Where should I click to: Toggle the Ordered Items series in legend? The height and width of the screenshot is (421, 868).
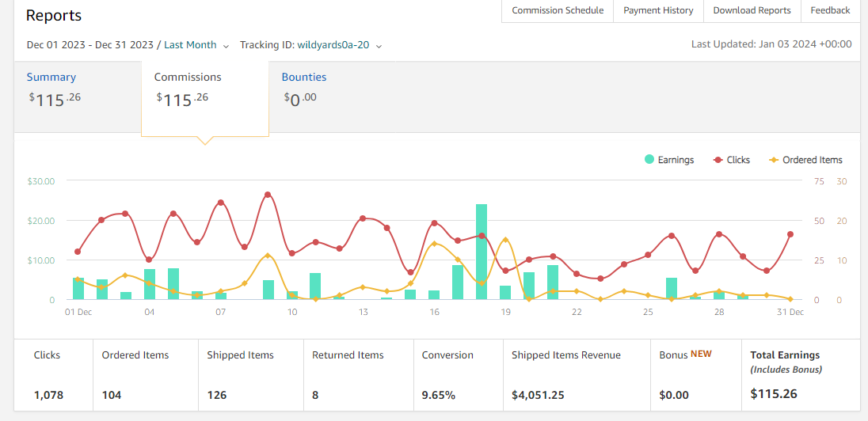[x=806, y=160]
